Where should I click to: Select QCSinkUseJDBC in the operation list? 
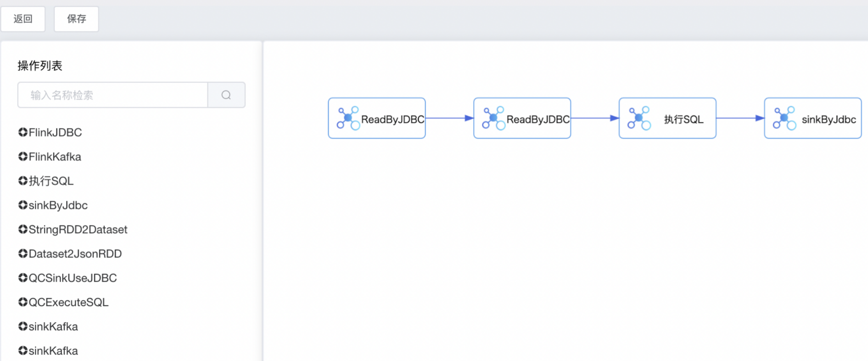click(73, 278)
